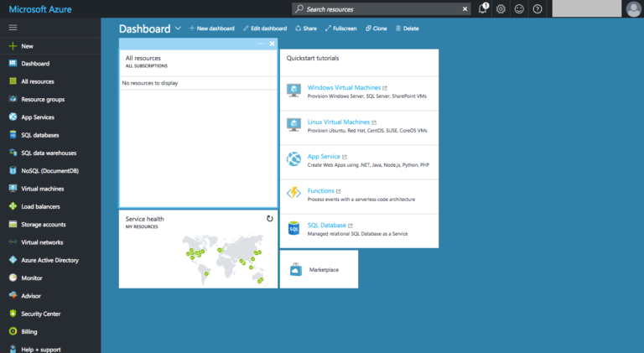
Task: Open the Virtual networks icon
Action: pos(13,242)
